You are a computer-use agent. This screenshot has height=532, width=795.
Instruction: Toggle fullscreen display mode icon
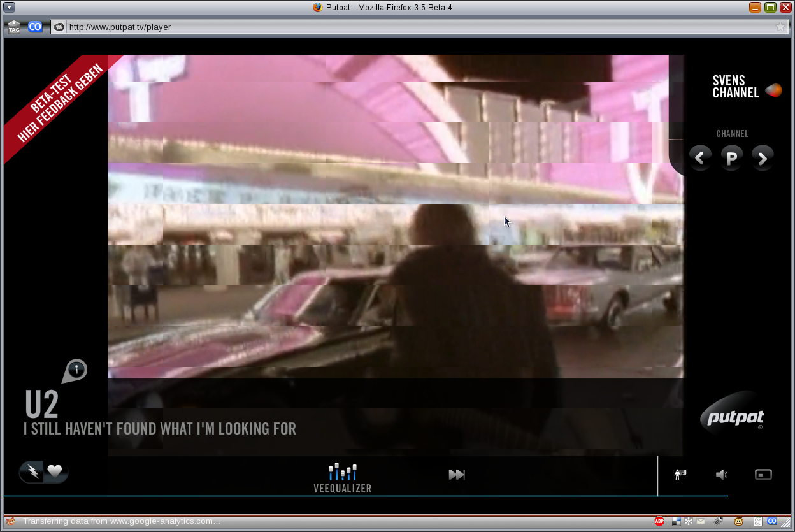click(x=763, y=475)
